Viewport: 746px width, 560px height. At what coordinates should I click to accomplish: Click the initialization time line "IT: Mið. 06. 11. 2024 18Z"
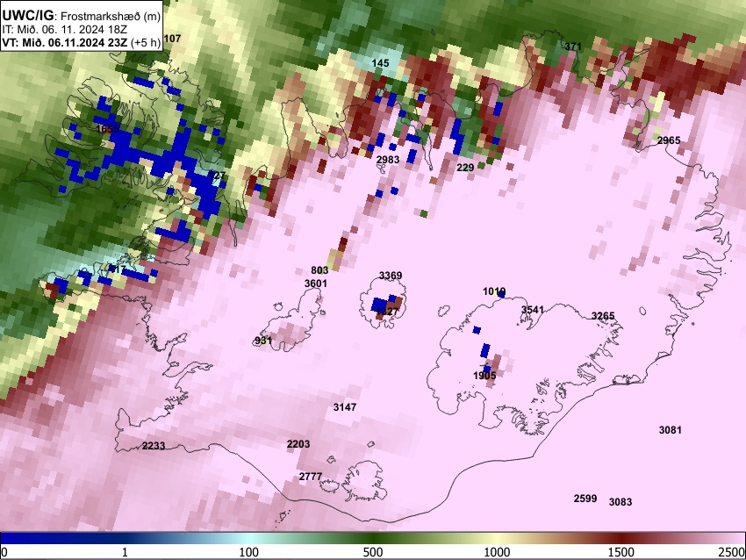tap(64, 30)
